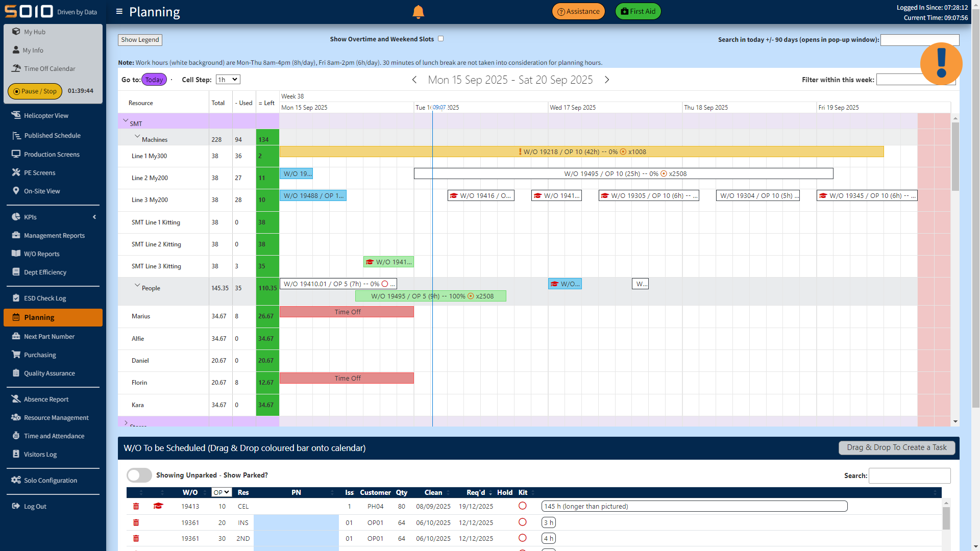Click the Show Legend button
This screenshot has width=980, height=551.
(x=140, y=39)
